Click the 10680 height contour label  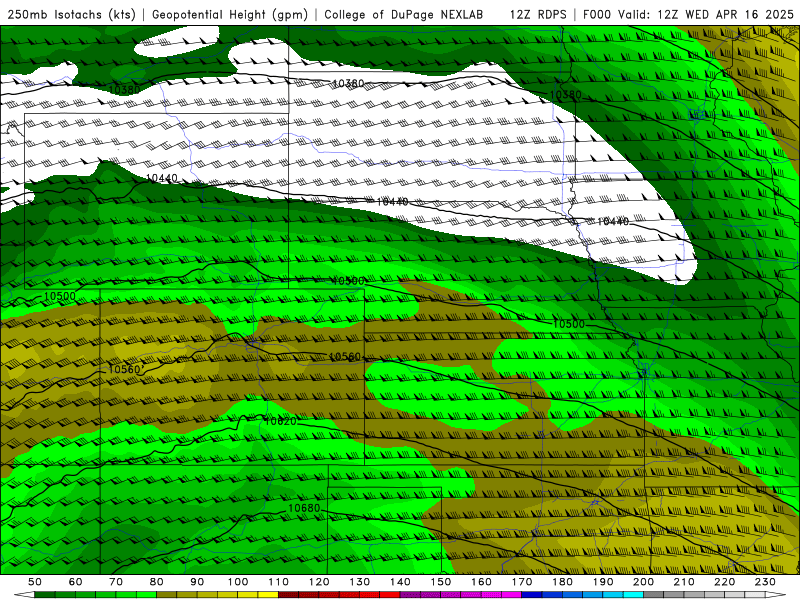304,508
